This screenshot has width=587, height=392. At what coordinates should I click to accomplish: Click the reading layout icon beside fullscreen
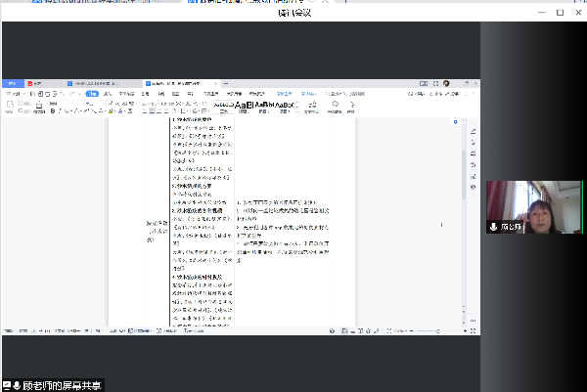(424, 84)
